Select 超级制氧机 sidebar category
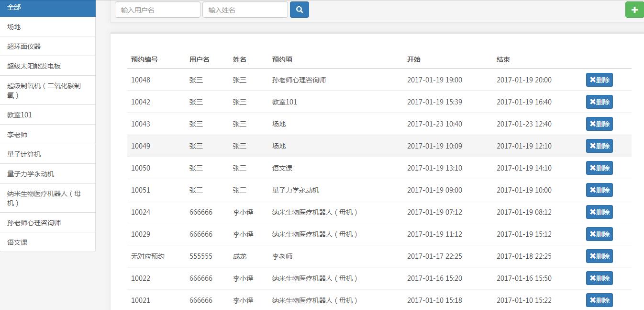The width and height of the screenshot is (644, 310). click(x=48, y=91)
